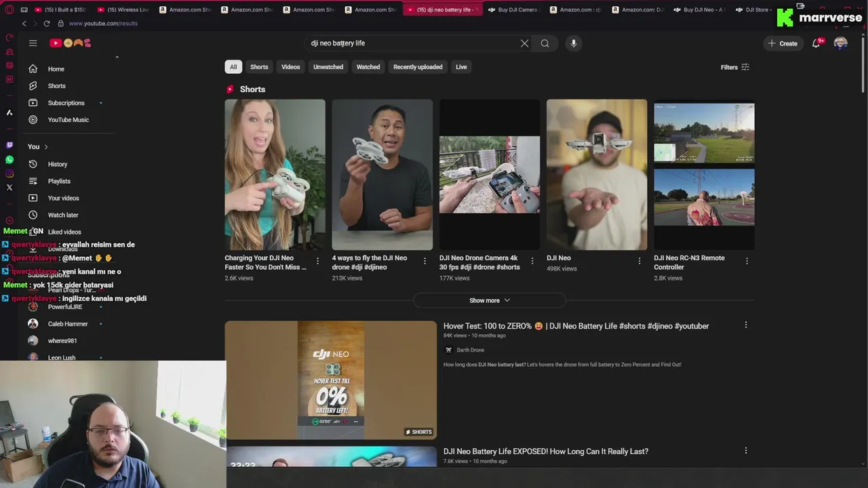
Task: Expand Shorts shelf with Show more
Action: pyautogui.click(x=490, y=300)
